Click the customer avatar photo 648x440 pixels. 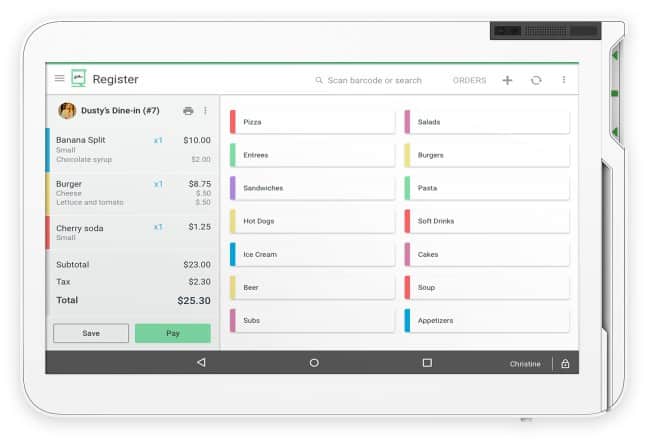tap(67, 111)
